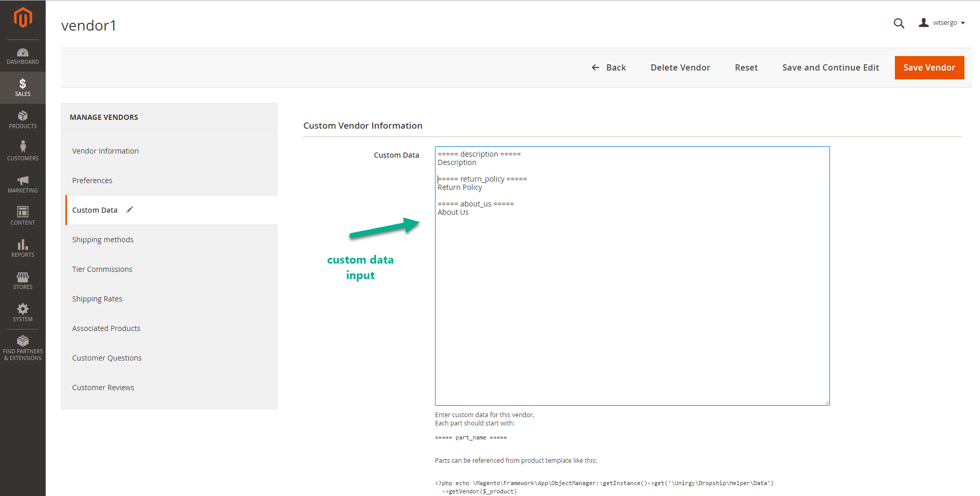Click the 'Enter custom data for this vendor.' note

[484, 415]
